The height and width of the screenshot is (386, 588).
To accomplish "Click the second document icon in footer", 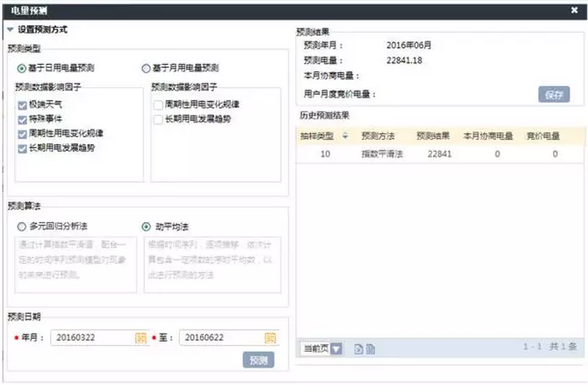I will [x=370, y=349].
